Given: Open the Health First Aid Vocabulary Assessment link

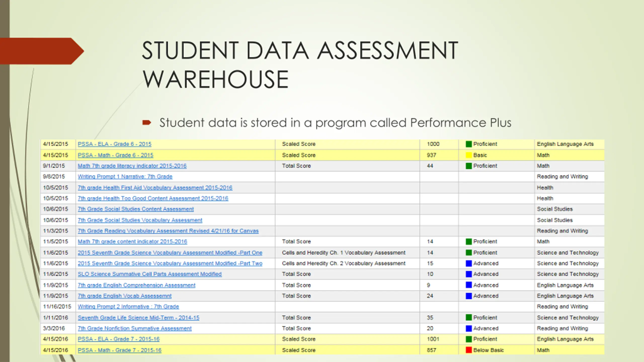Looking at the screenshot, I should click(155, 188).
